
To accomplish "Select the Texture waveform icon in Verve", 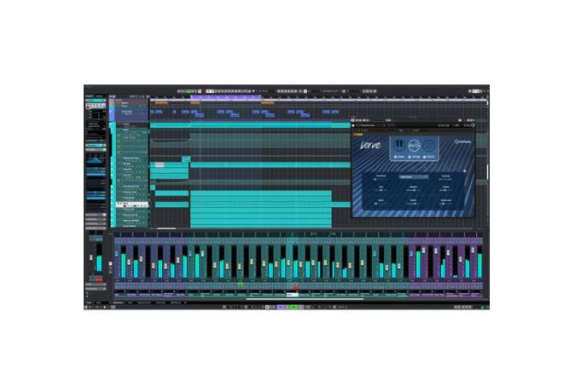I will tap(413, 147).
